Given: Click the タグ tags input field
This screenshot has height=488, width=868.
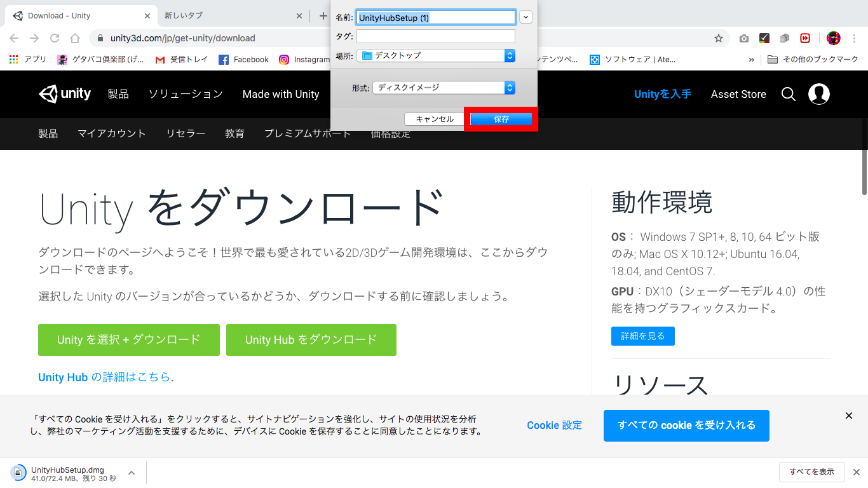Looking at the screenshot, I should tap(436, 36).
